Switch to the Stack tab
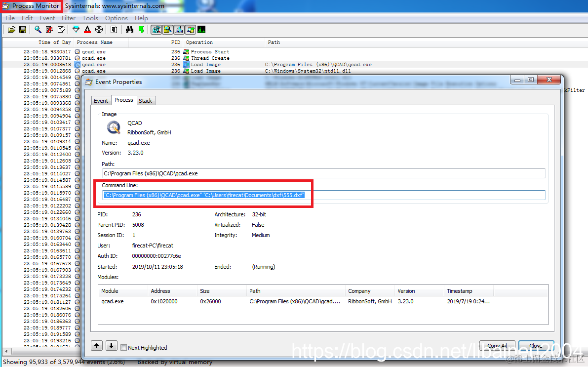Screen dimensions: 588x367 point(146,101)
